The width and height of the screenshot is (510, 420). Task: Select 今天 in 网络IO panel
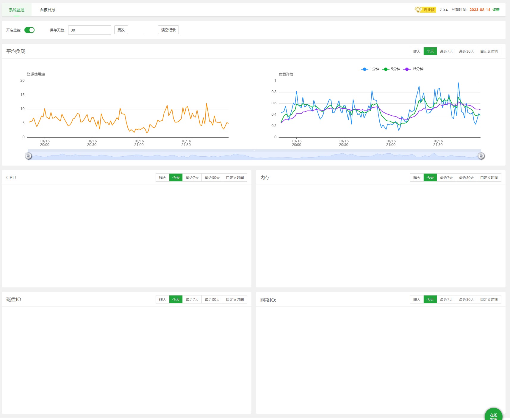(x=430, y=300)
